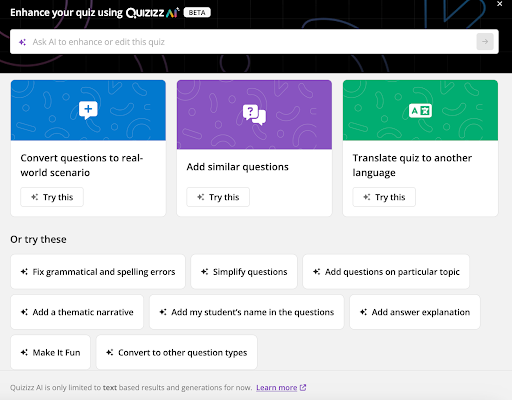Select Fix grammatical and spelling errors
Image resolution: width=512 pixels, height=400 pixels.
98,272
